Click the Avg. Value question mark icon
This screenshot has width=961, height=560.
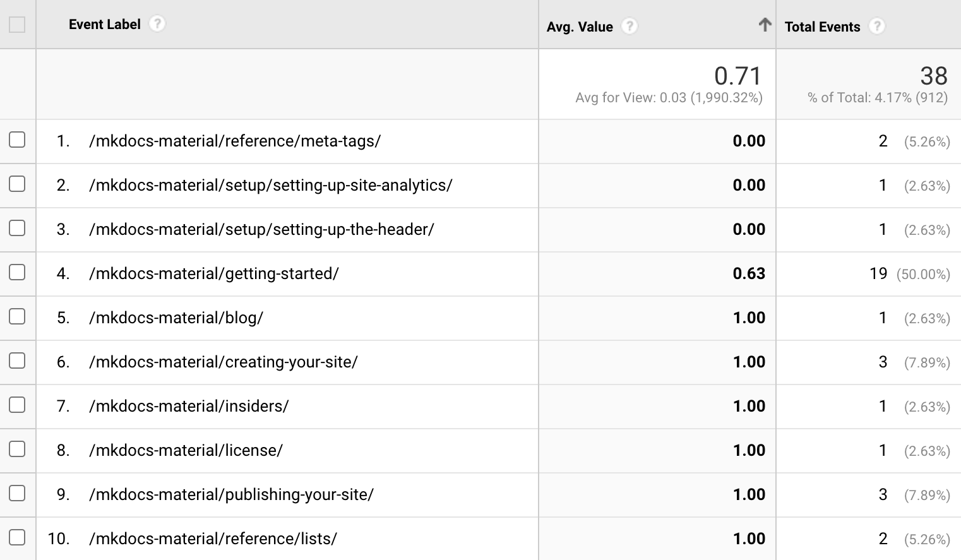629,27
